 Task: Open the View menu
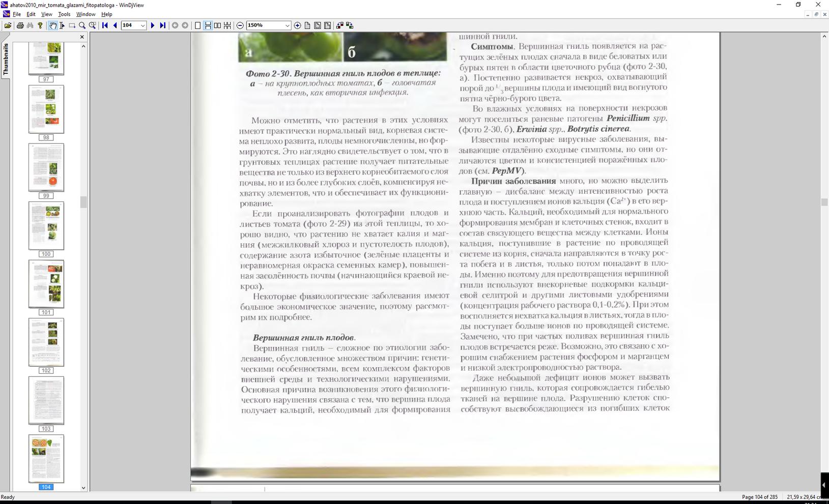tap(46, 14)
